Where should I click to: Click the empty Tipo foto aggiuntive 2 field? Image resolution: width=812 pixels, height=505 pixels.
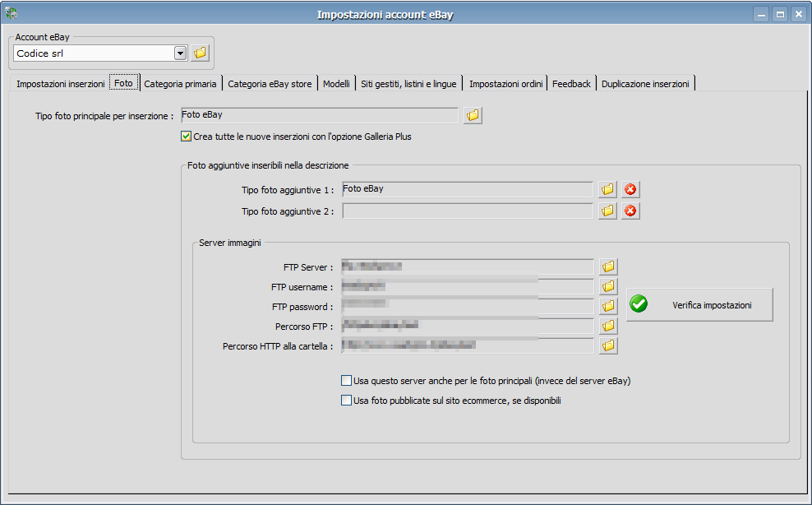click(x=468, y=211)
